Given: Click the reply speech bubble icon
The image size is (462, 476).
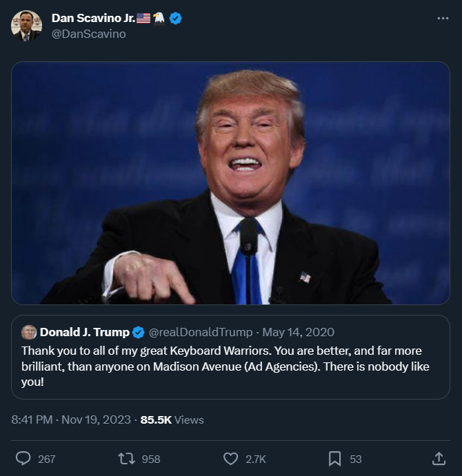Looking at the screenshot, I should pos(23,459).
